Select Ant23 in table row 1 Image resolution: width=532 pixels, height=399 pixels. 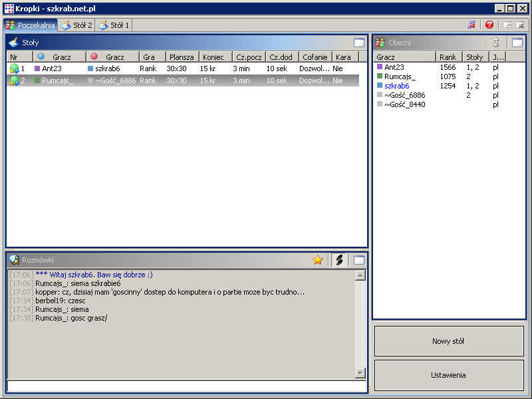(x=52, y=68)
